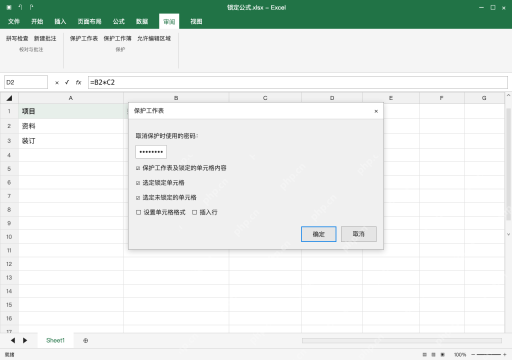Select column A header
The width and height of the screenshot is (512, 360).
[x=71, y=98]
